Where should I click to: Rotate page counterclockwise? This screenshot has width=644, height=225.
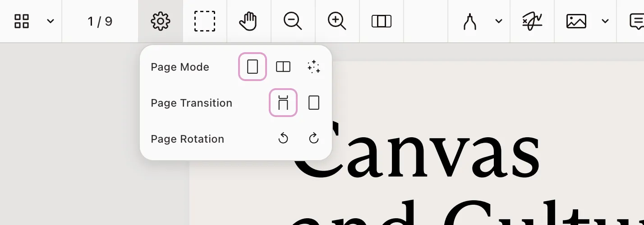point(283,139)
